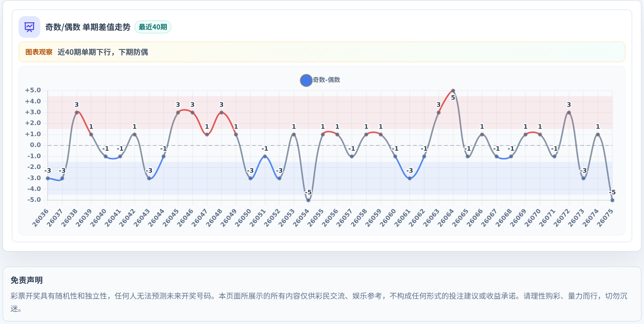
Task: Click the data point at issue 26061
Action: pos(410,178)
